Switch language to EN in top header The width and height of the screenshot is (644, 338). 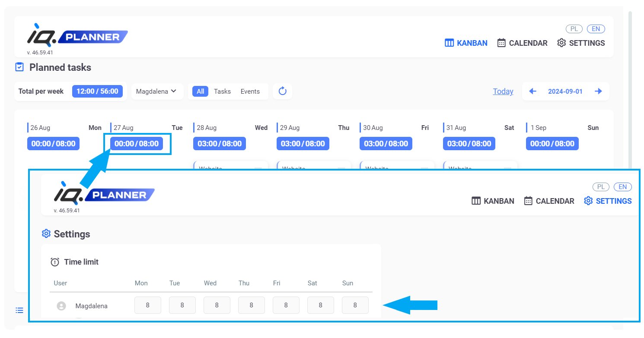596,29
